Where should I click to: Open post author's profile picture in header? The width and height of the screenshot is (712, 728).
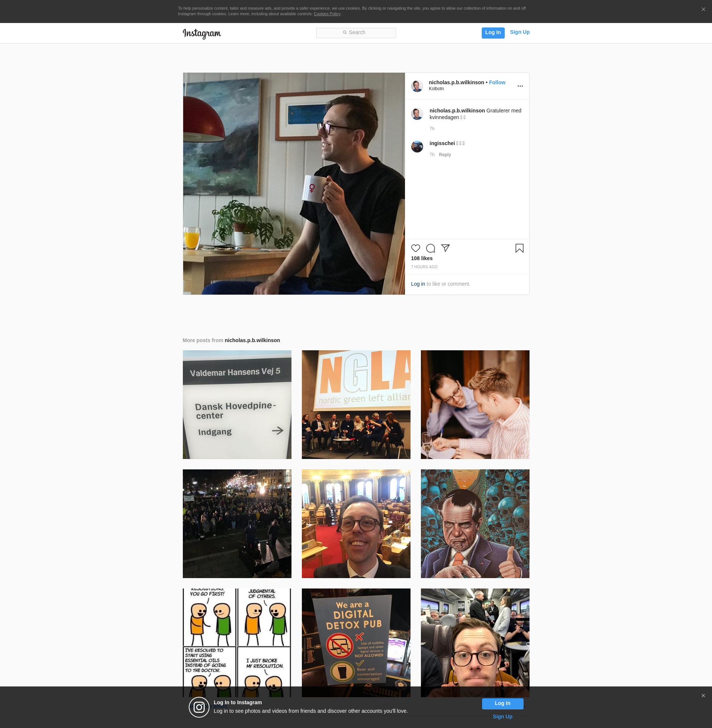coord(417,86)
